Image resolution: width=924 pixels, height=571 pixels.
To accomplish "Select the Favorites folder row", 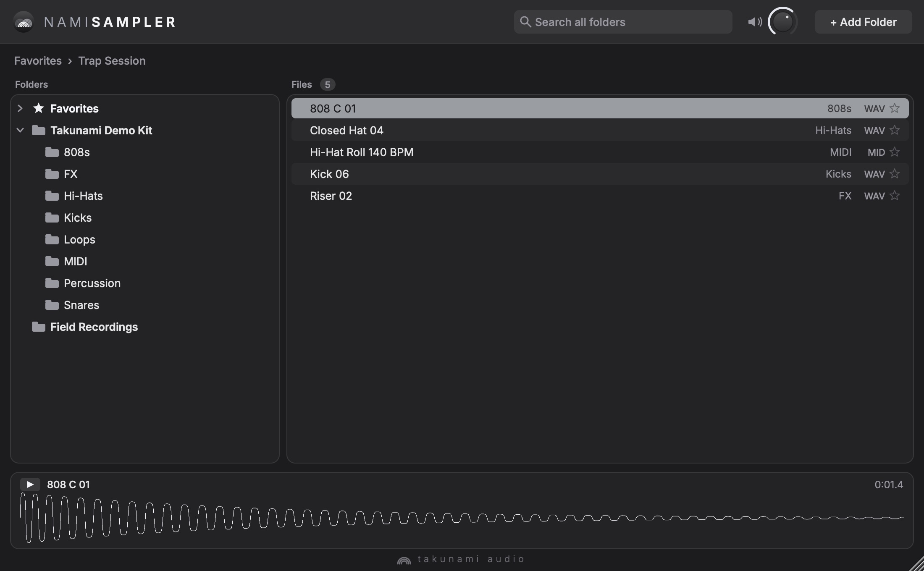I will pyautogui.click(x=145, y=108).
